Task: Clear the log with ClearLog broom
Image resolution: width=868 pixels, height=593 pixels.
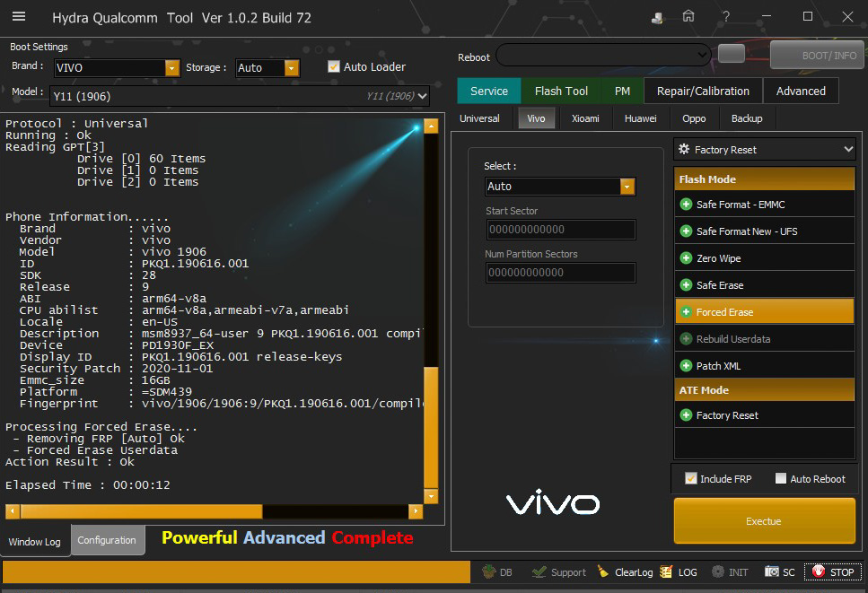Action: coord(603,571)
